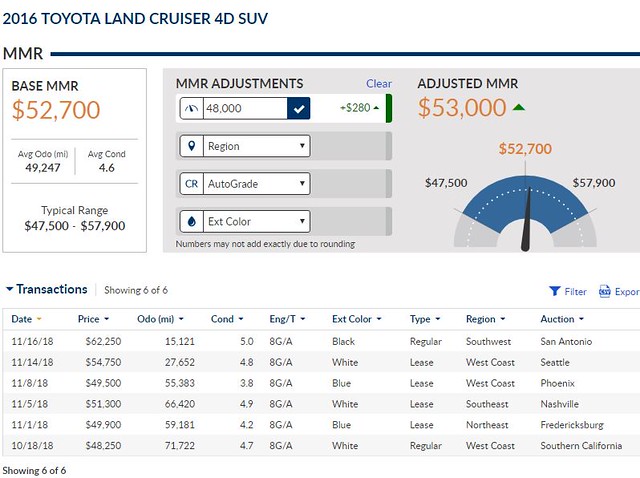Click the MMR gauge needle
The image size is (640, 478).
pos(527,219)
